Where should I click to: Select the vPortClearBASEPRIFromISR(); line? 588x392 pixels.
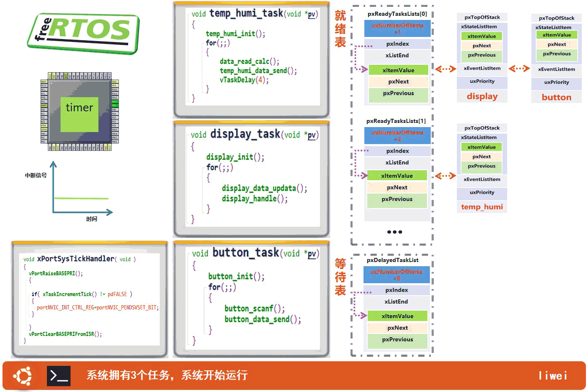[65, 334]
